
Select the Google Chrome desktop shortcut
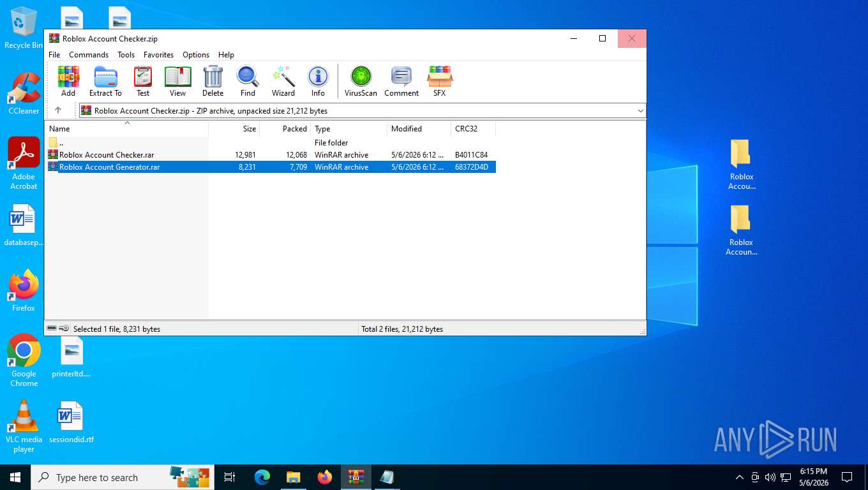24,360
